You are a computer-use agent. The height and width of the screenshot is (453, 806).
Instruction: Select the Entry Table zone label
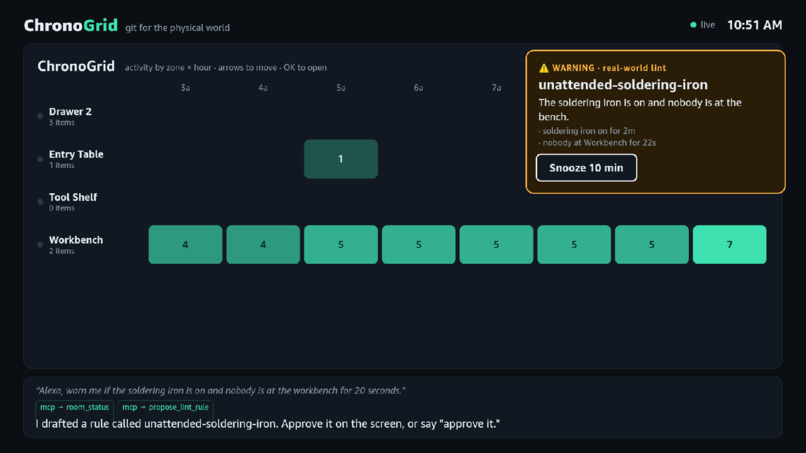click(76, 154)
